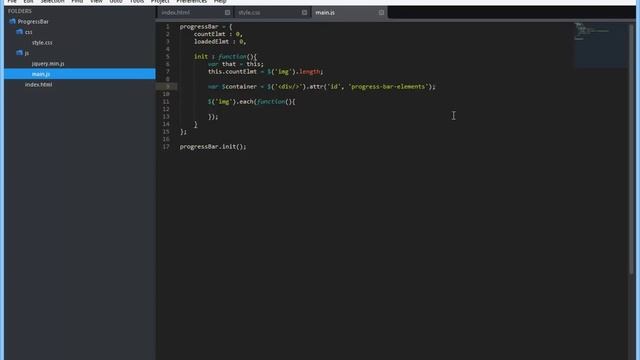The width and height of the screenshot is (640, 360).
Task: Open the Preferences menu
Action: coord(191,2)
